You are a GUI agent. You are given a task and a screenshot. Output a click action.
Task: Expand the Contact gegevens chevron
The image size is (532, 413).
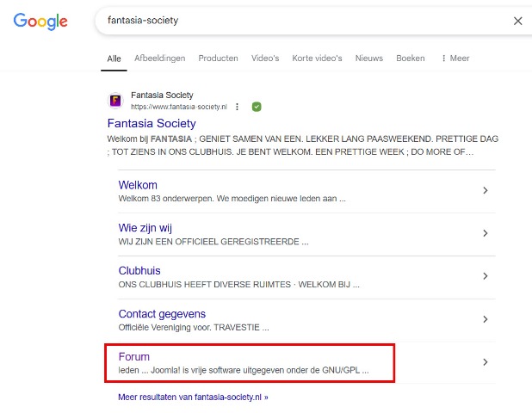click(x=486, y=319)
